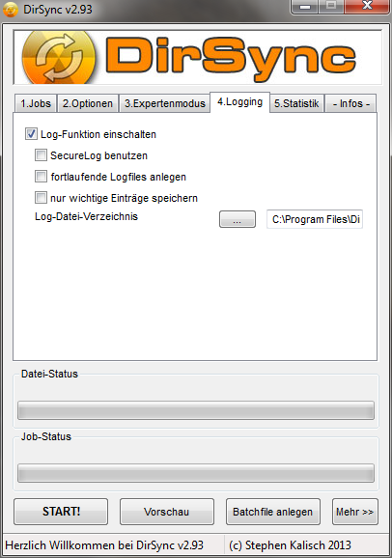The image size is (392, 558).
Task: Open the 1.Jobs tab
Action: pyautogui.click(x=36, y=103)
